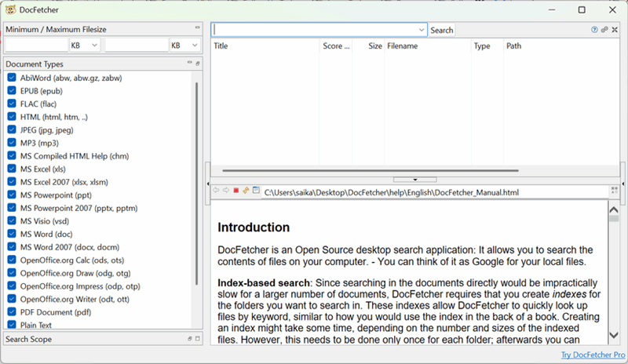The image size is (628, 364).
Task: Click the preview file path field
Action: [x=436, y=192]
